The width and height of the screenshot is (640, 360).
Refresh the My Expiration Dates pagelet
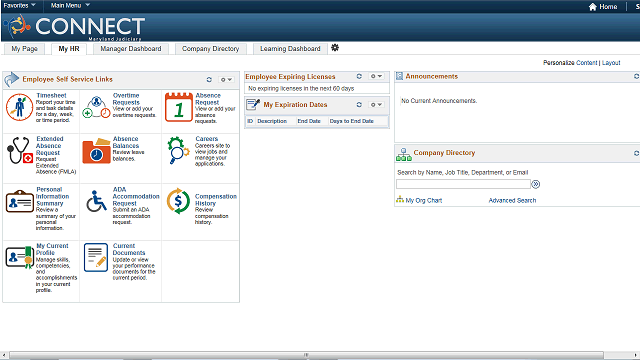point(359,104)
